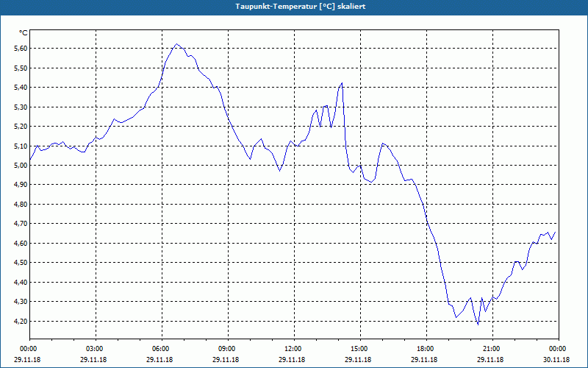Click the 15:00 time label
Image resolution: width=588 pixels, height=368 pixels.
(360, 349)
